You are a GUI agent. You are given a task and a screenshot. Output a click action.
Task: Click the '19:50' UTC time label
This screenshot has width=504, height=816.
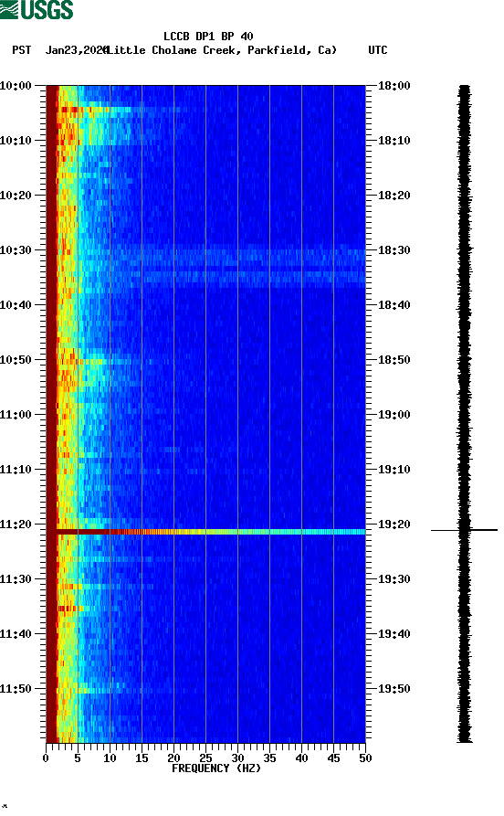click(394, 688)
